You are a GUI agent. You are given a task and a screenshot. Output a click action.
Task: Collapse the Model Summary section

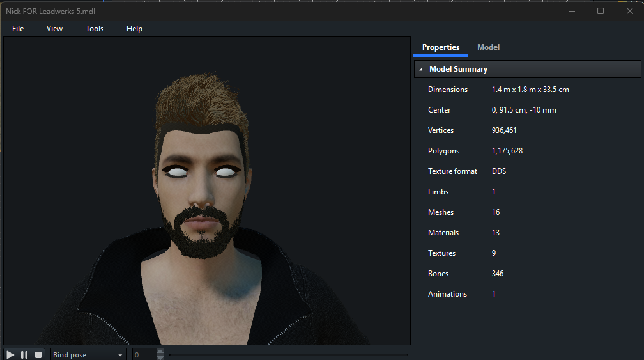point(421,69)
